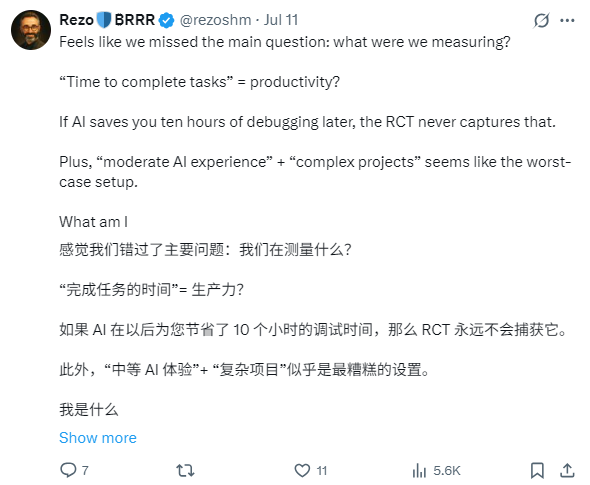Click the share upload arrow icon
Viewport: 590px width, 485px height.
[567, 470]
